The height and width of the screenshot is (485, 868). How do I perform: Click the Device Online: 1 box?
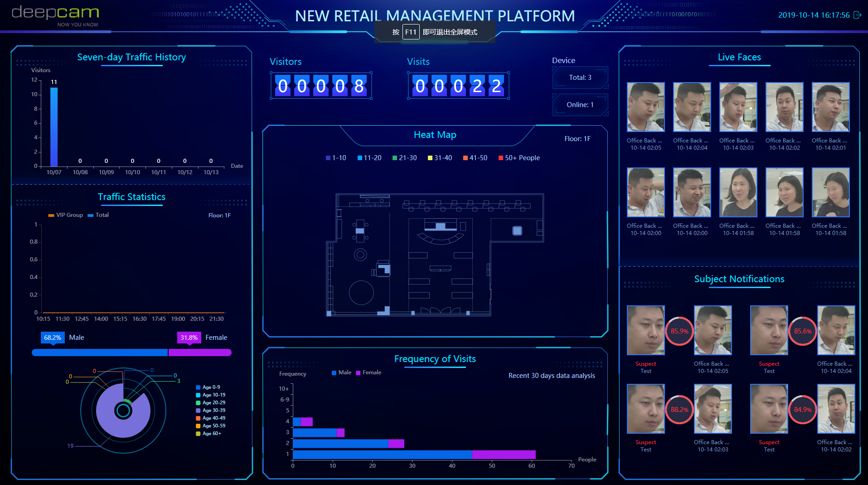[x=580, y=105]
